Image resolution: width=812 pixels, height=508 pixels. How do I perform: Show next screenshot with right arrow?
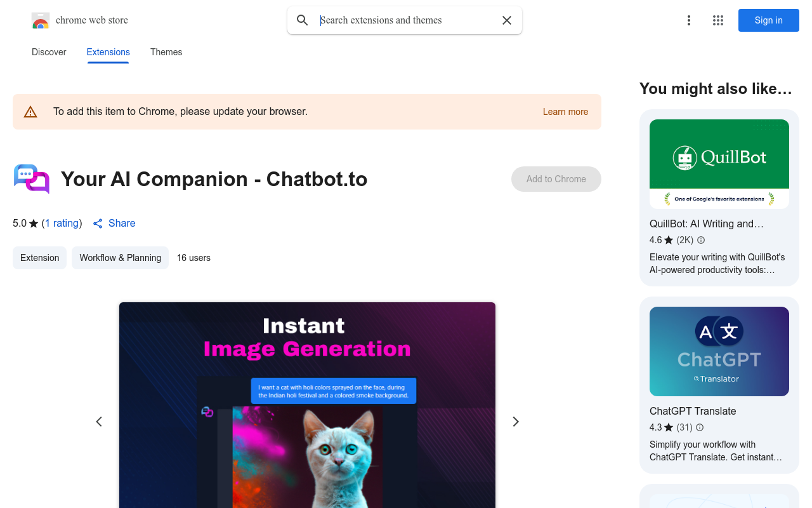pyautogui.click(x=516, y=422)
